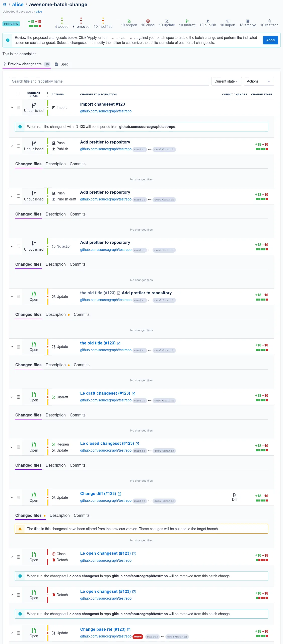This screenshot has width=283, height=644.
Task: Click the batch changes icon in breadcrumb
Action: pyautogui.click(x=5, y=5)
